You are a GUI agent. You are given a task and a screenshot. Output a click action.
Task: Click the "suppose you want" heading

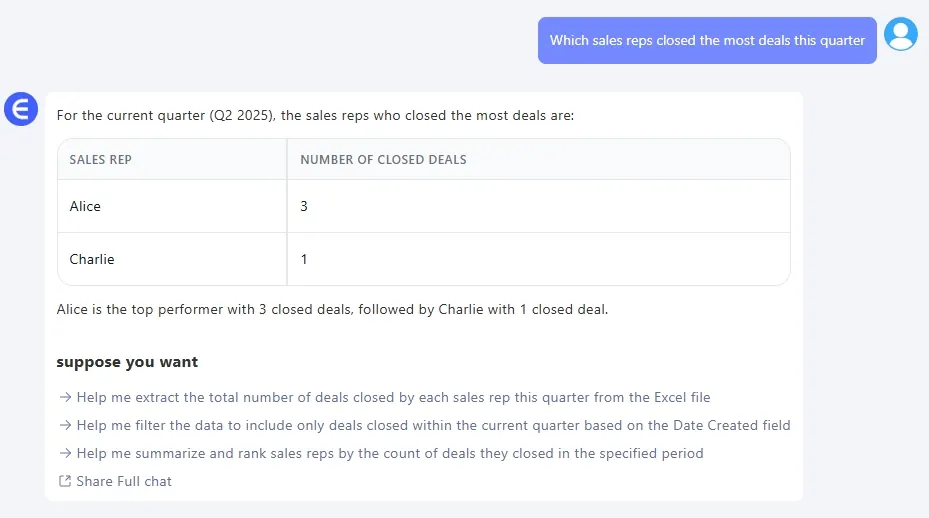pos(127,362)
